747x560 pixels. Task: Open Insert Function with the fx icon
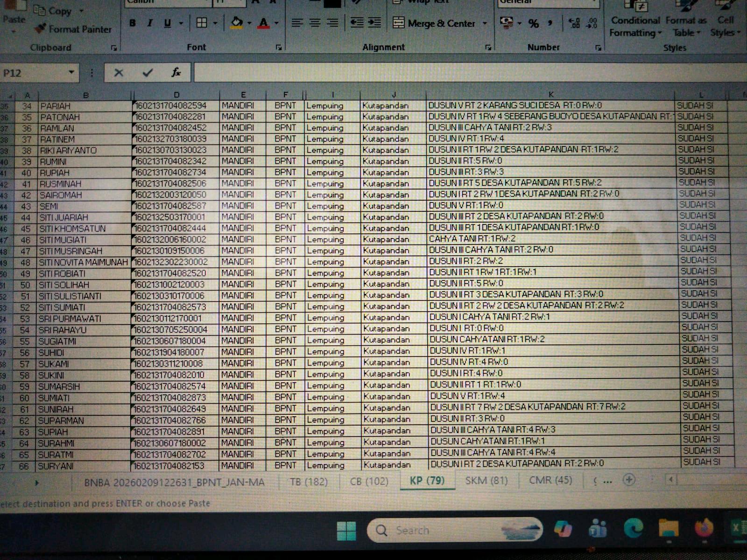click(x=176, y=72)
